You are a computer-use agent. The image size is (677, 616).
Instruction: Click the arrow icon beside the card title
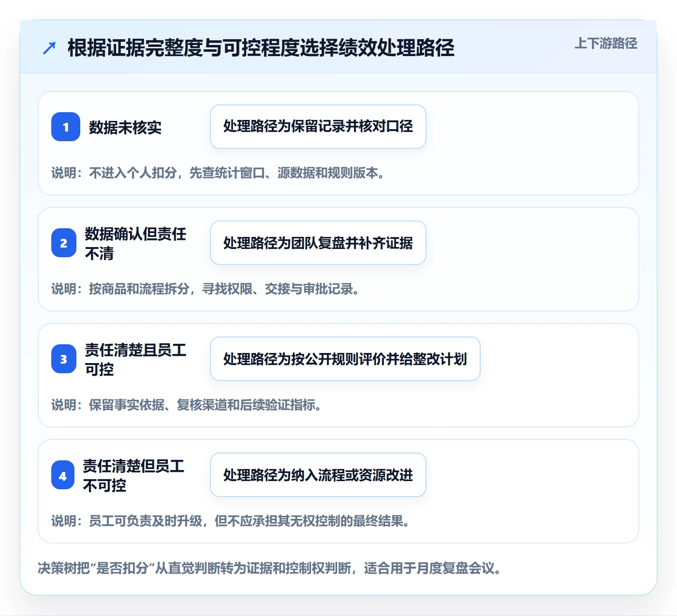(x=49, y=48)
